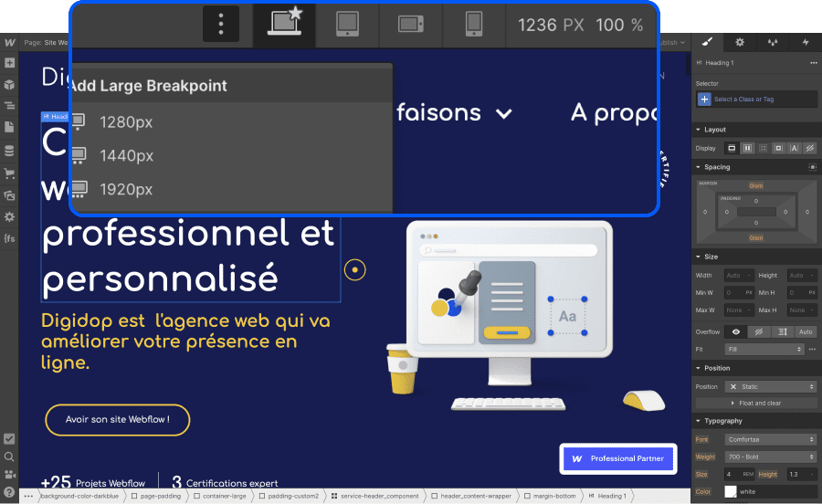
Task: Open the Navigator panel
Action: click(x=9, y=106)
